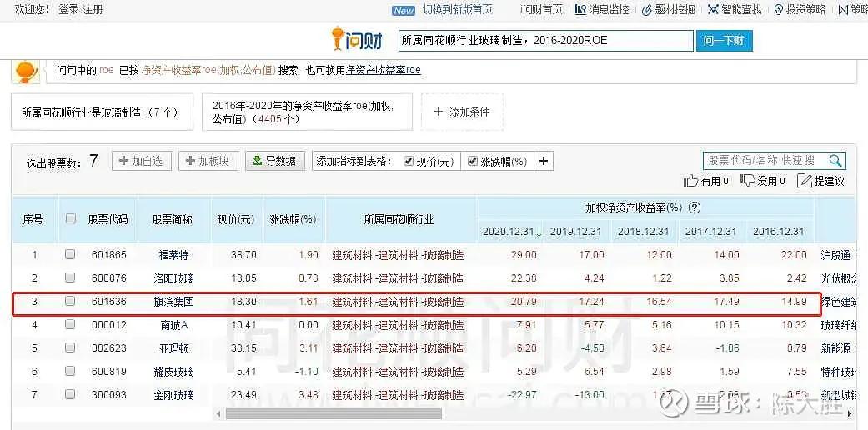
Task: Click the plus icon to add indicator
Action: [x=544, y=161]
